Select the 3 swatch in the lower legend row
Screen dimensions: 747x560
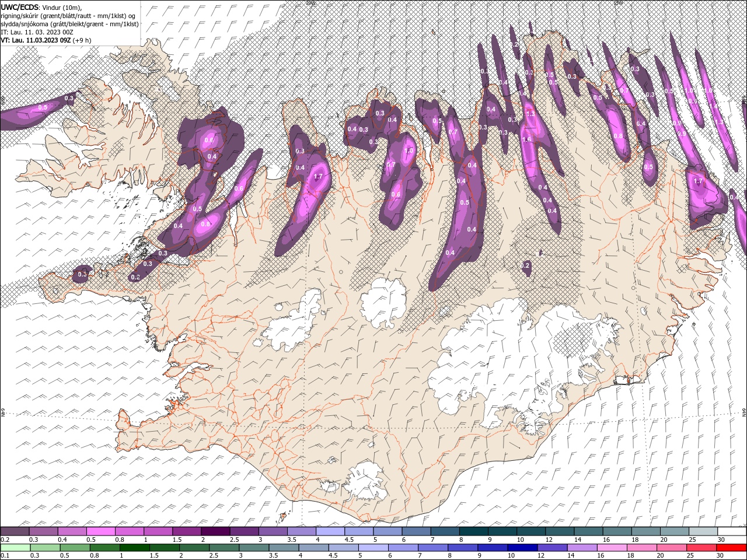tap(254, 548)
